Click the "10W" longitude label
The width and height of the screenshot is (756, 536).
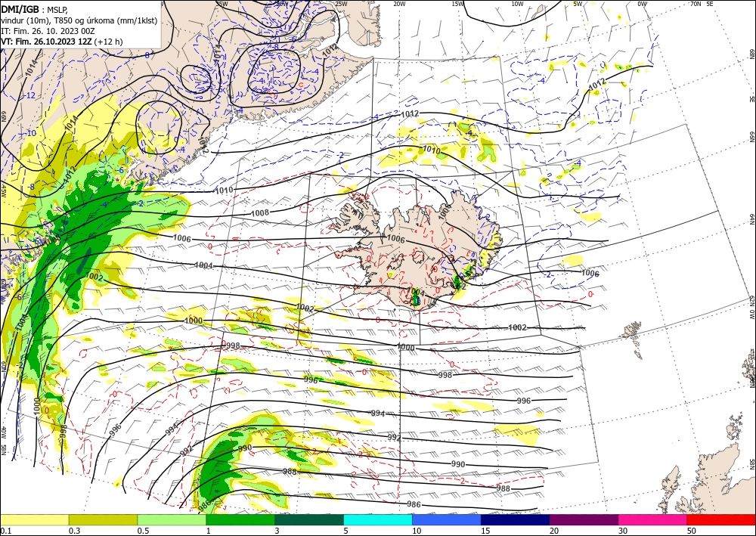coord(517,4)
